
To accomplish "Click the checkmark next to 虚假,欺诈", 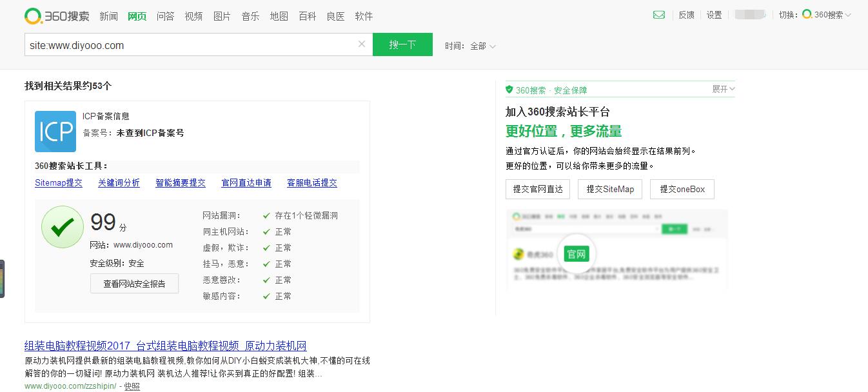I will point(266,248).
